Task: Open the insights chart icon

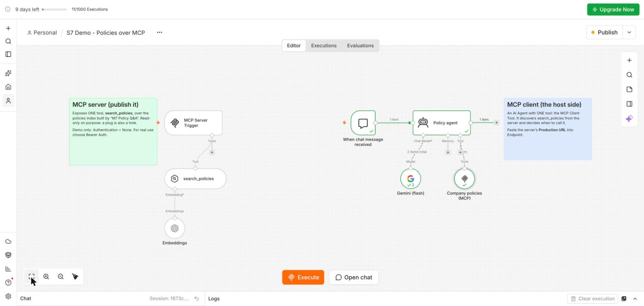Action: coord(8,269)
